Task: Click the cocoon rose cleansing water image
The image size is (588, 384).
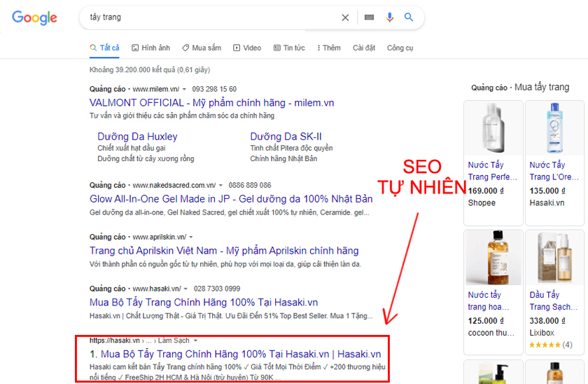Action: tap(493, 258)
